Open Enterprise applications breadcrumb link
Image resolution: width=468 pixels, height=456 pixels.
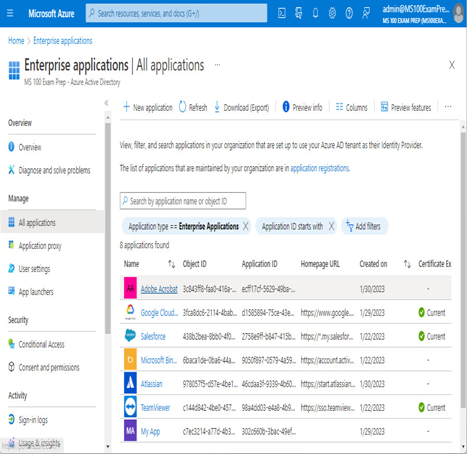tap(63, 41)
